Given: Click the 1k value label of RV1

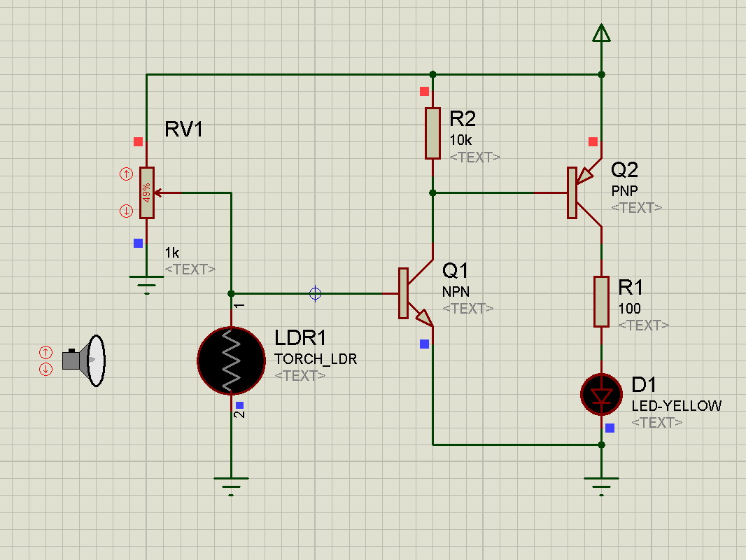Looking at the screenshot, I should 171,253.
